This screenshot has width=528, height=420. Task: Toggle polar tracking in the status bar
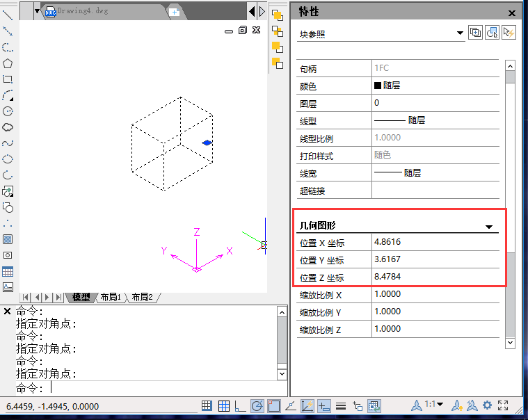pyautogui.click(x=257, y=406)
